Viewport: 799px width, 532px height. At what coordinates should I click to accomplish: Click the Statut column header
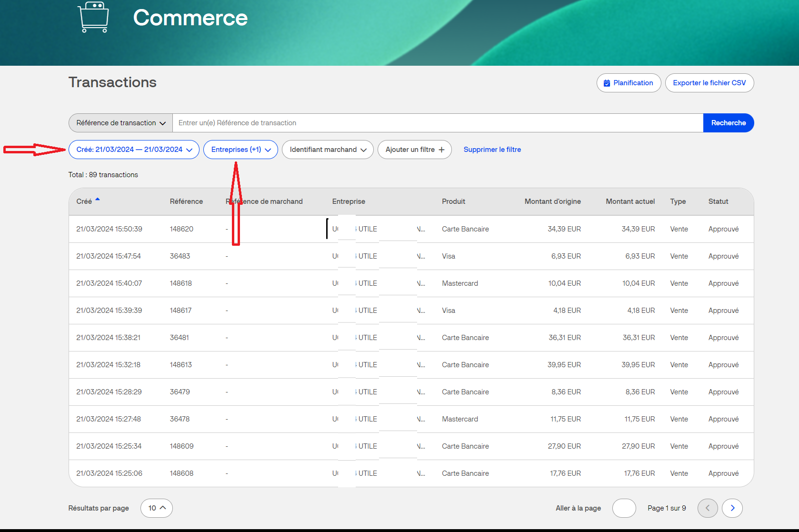tap(718, 201)
